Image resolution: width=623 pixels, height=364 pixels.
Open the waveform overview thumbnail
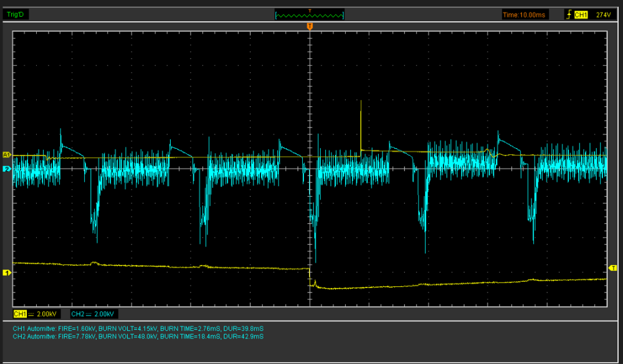click(310, 14)
